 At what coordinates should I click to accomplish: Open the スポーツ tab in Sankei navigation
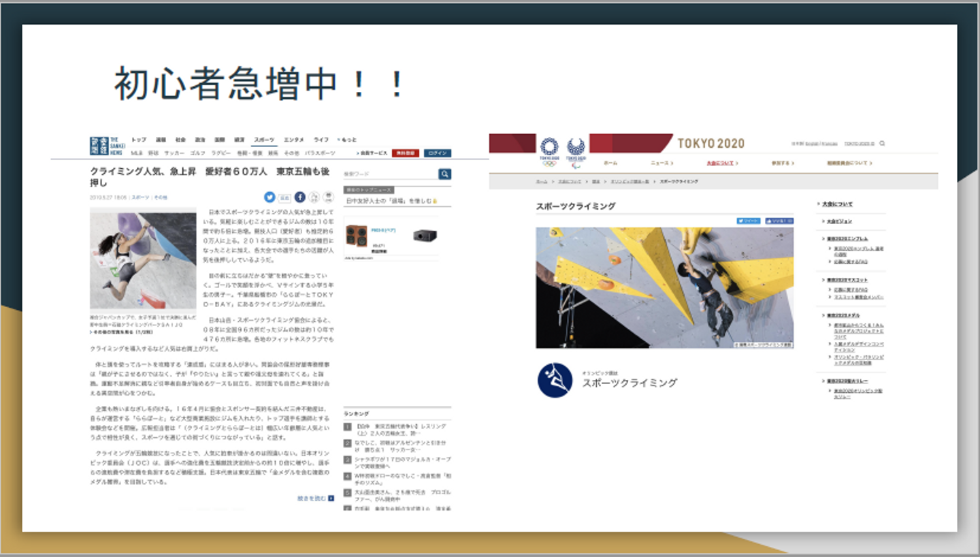pos(264,140)
